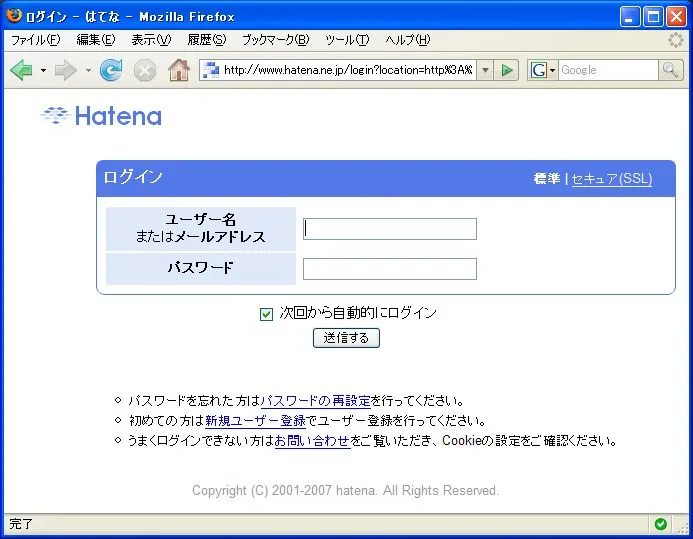Viewport: 693px width, 539px height.
Task: Open the 履歴(S) menu
Action: point(206,40)
